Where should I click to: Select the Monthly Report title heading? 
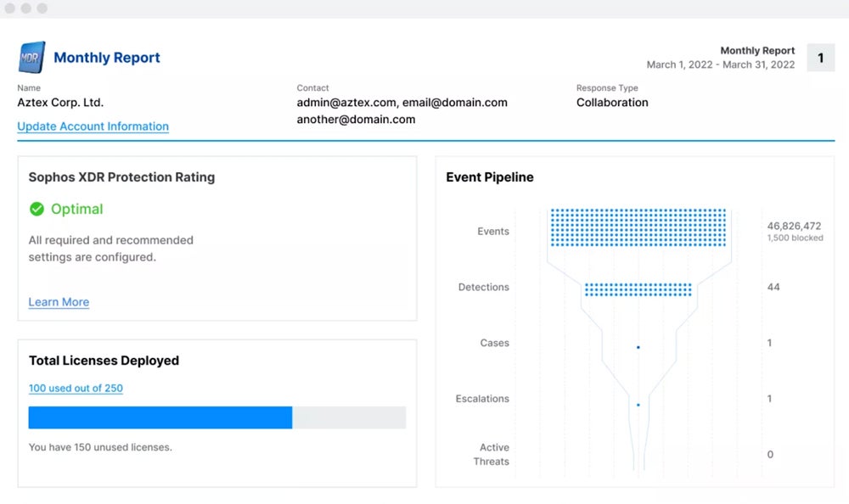(x=107, y=57)
